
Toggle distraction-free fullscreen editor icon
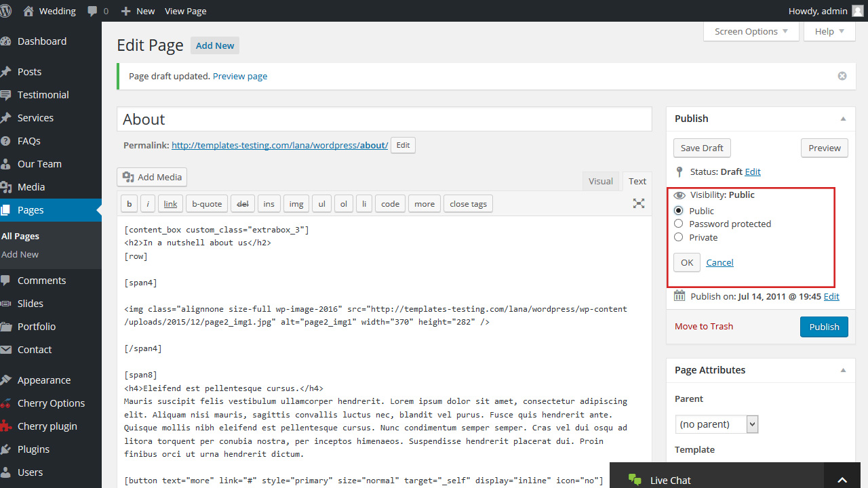(x=639, y=203)
